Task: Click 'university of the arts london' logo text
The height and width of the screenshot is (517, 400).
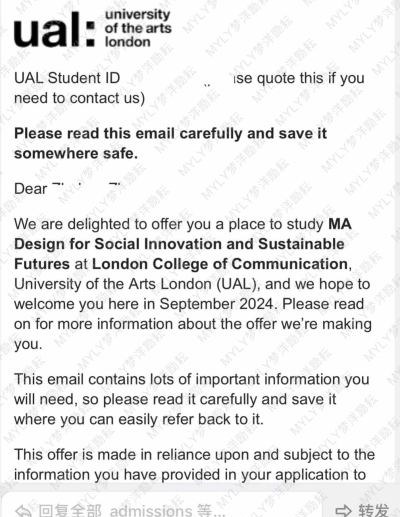Action: (138, 28)
